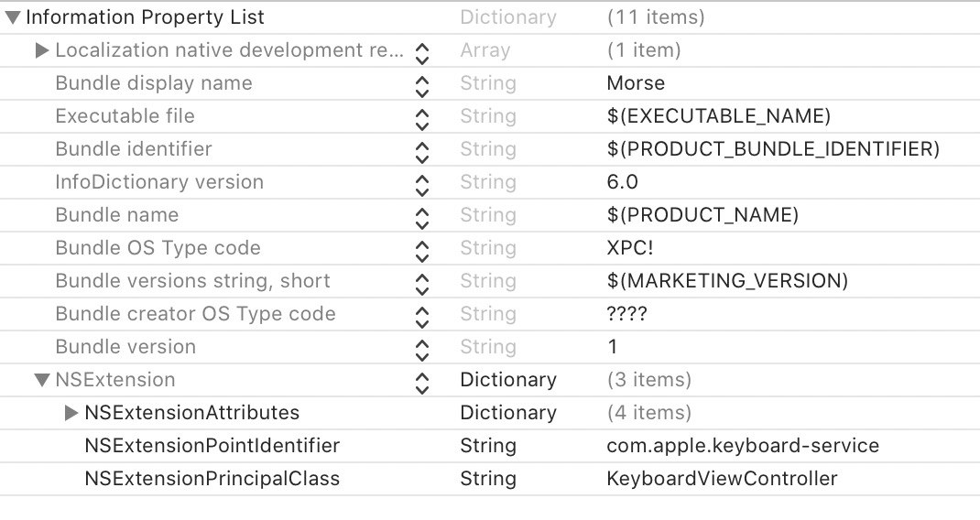Select the NSExtensionPointIdentifier key
The height and width of the screenshot is (520, 980).
212,446
